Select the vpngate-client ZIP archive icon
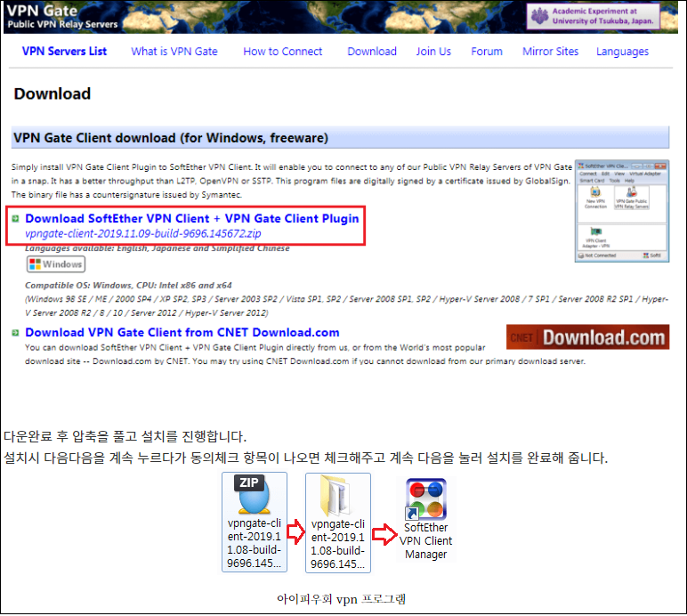The width and height of the screenshot is (687, 616). coord(255,522)
